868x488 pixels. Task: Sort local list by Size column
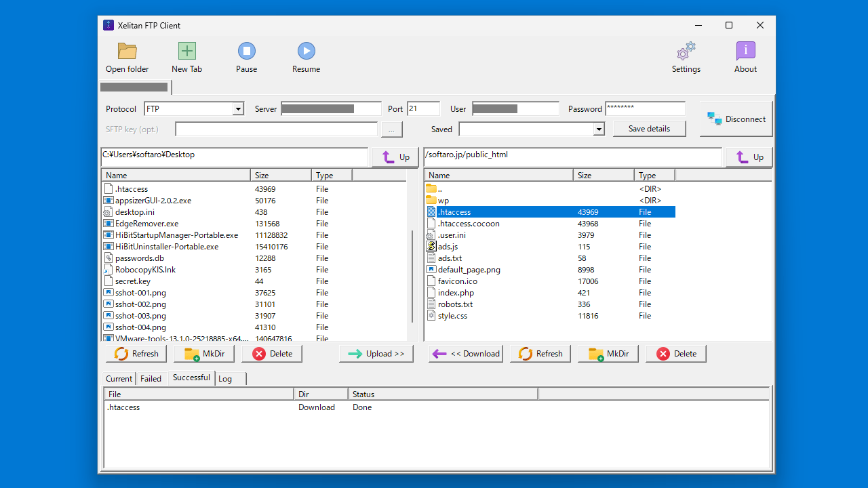coord(281,176)
